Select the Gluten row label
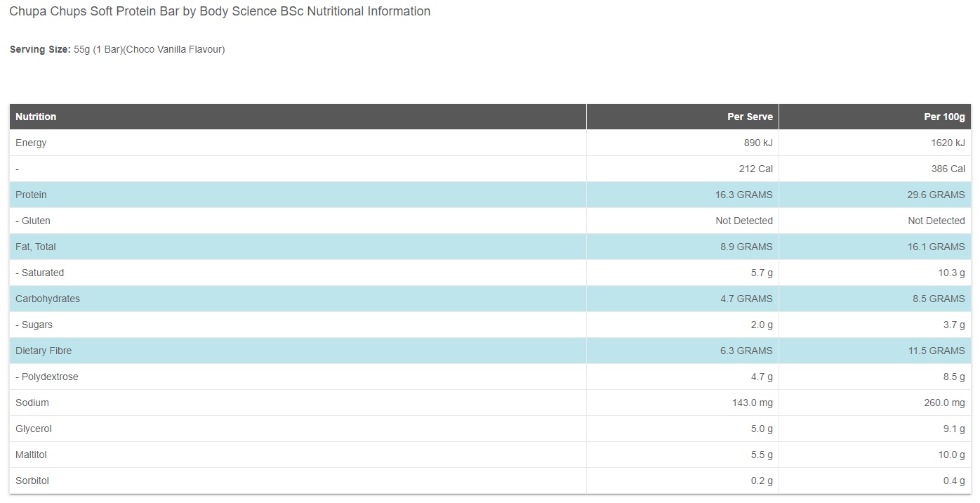Screen dimensions: 980x503 tap(33, 221)
